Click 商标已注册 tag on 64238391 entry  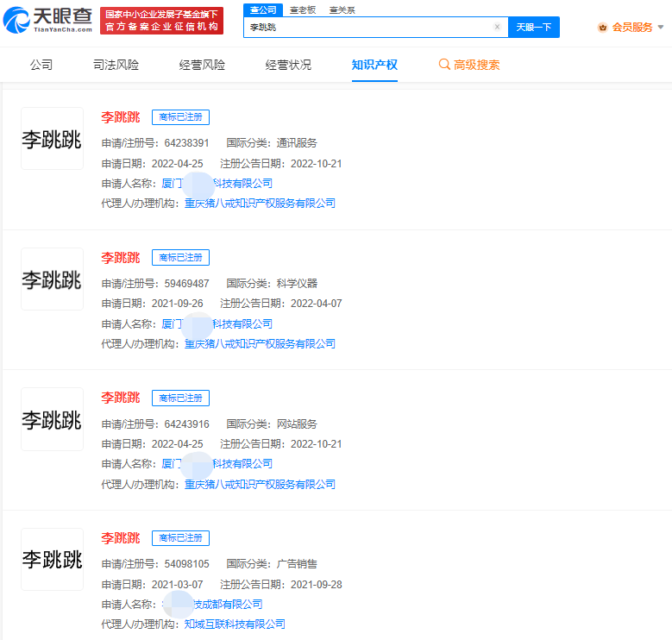coord(180,117)
